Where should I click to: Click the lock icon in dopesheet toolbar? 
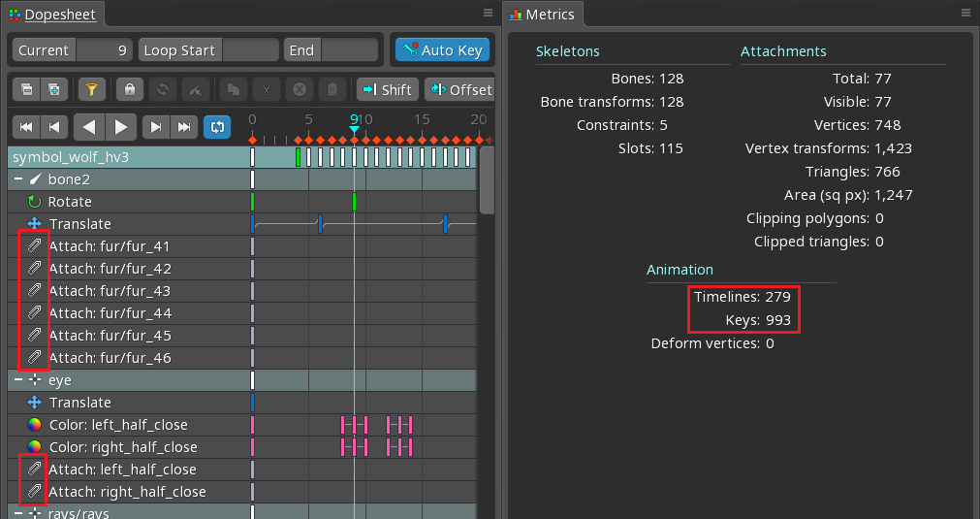(130, 90)
